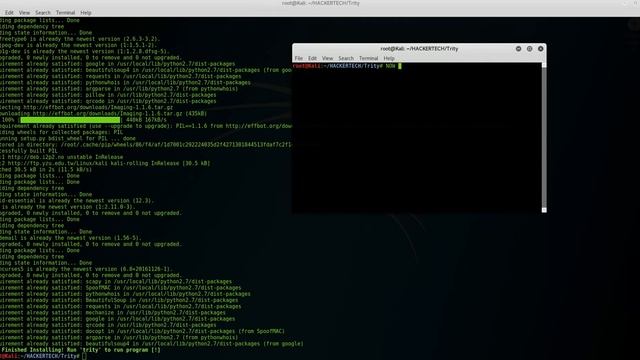Screen dimensions: 640x360
Task: Minimize the front terminal window
Action: coord(518,49)
